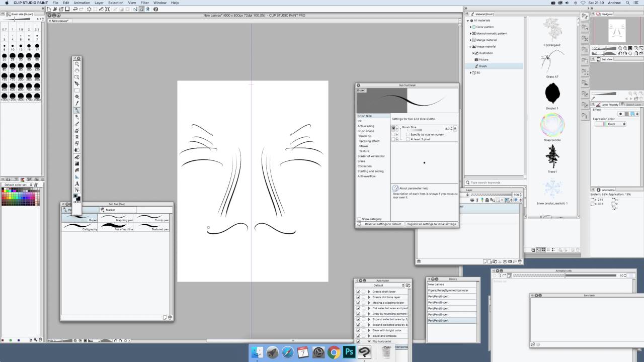Expand the Manga material folder
The image size is (644, 362).
471,40
